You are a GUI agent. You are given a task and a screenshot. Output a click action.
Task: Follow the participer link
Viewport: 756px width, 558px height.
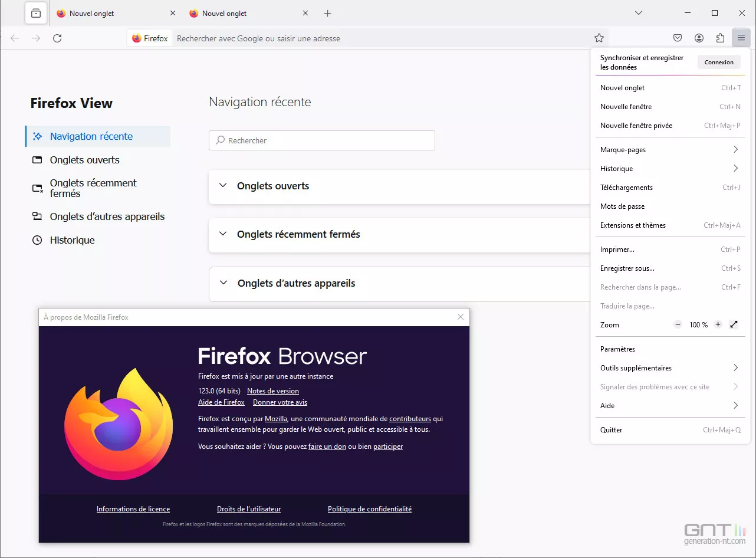[x=388, y=447]
